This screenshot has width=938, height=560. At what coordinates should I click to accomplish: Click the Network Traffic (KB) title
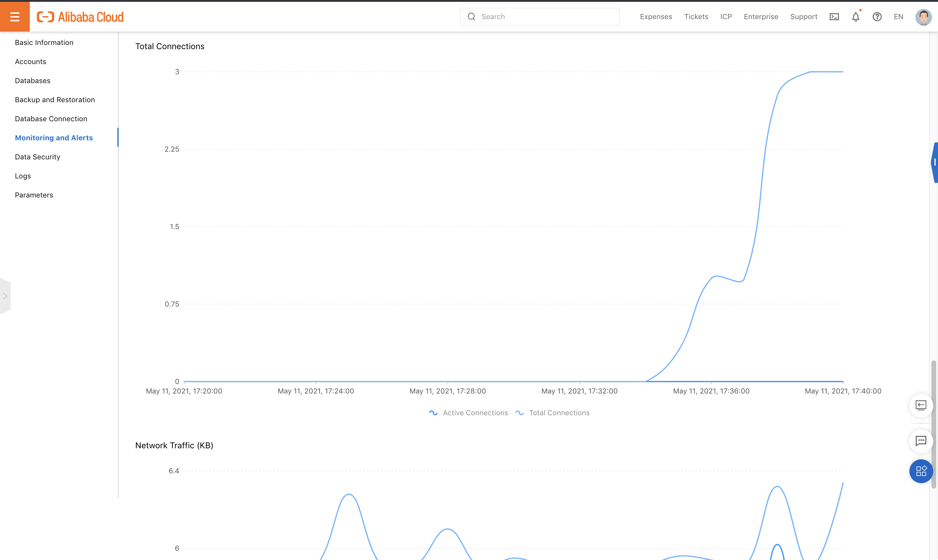point(174,446)
